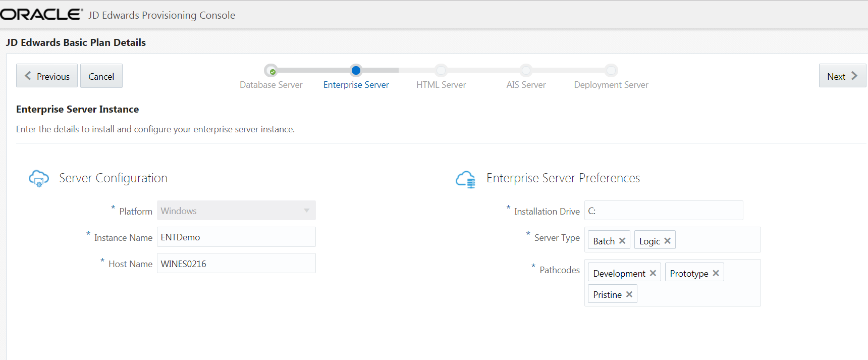Proceed with the Next button
This screenshot has width=868, height=360.
pos(842,76)
